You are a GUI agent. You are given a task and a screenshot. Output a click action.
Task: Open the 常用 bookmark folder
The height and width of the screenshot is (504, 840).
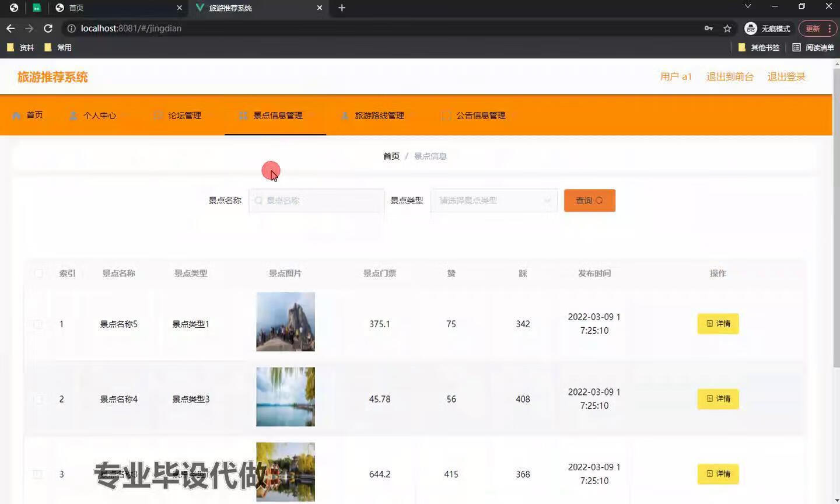(58, 47)
